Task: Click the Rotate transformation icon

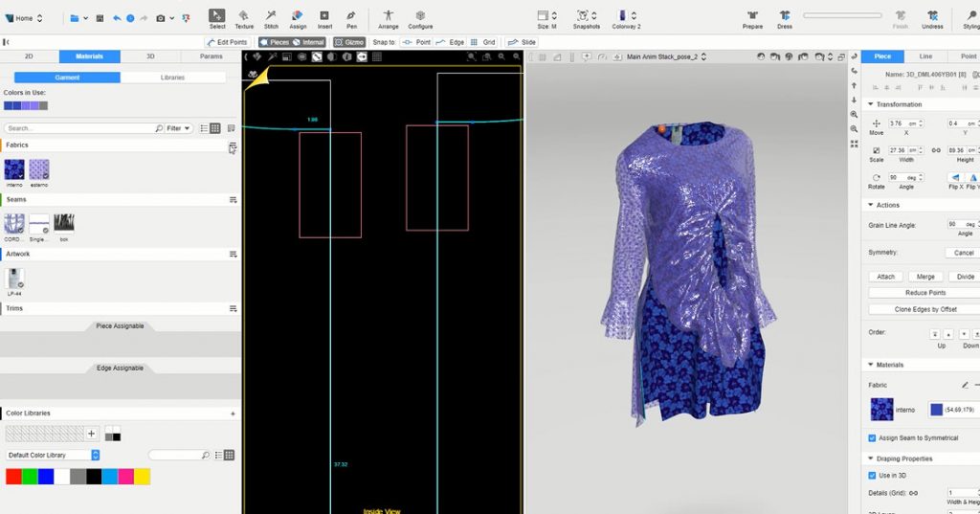Action: click(877, 178)
